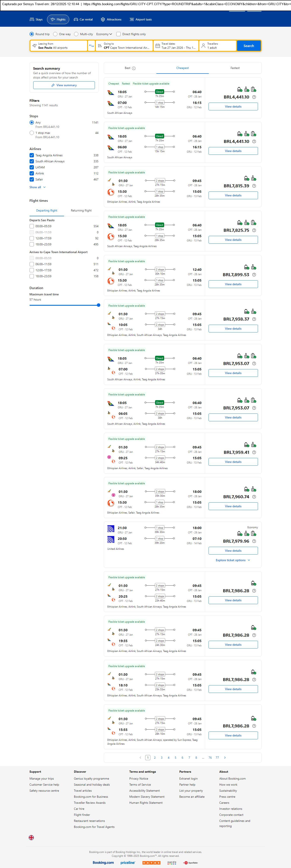Click the info icon next to Best tab
Viewport: 291px width, 868px height.
[x=134, y=68]
